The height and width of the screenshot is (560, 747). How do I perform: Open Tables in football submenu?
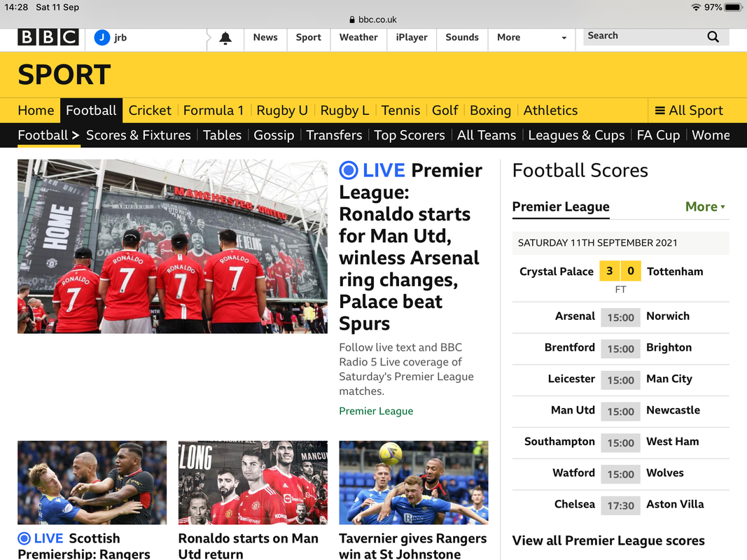pos(222,135)
